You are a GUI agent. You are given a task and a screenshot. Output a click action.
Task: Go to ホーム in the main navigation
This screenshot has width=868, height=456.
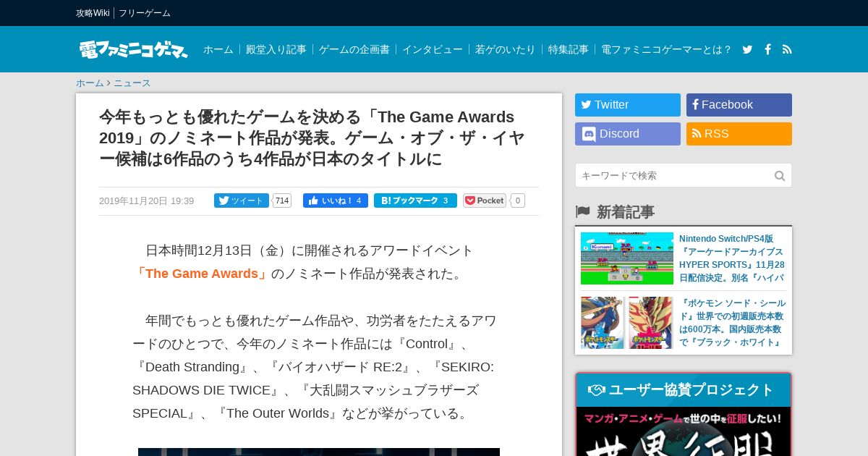tap(218, 49)
